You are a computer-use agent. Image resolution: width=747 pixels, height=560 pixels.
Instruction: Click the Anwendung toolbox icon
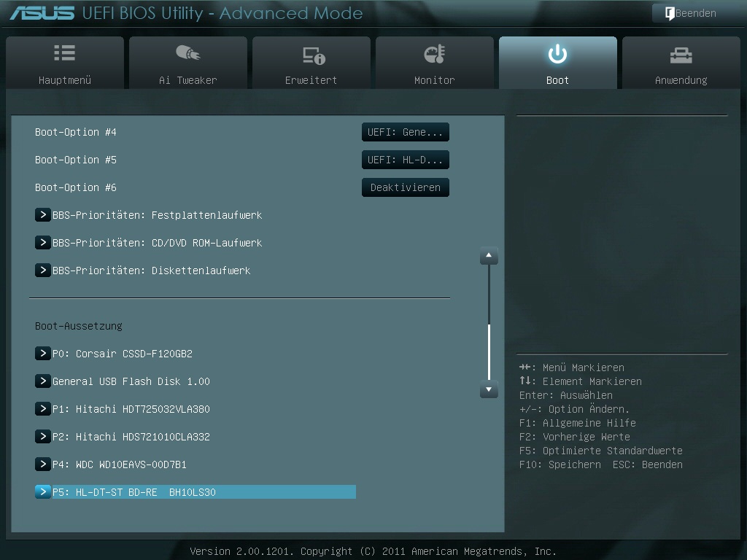point(681,55)
